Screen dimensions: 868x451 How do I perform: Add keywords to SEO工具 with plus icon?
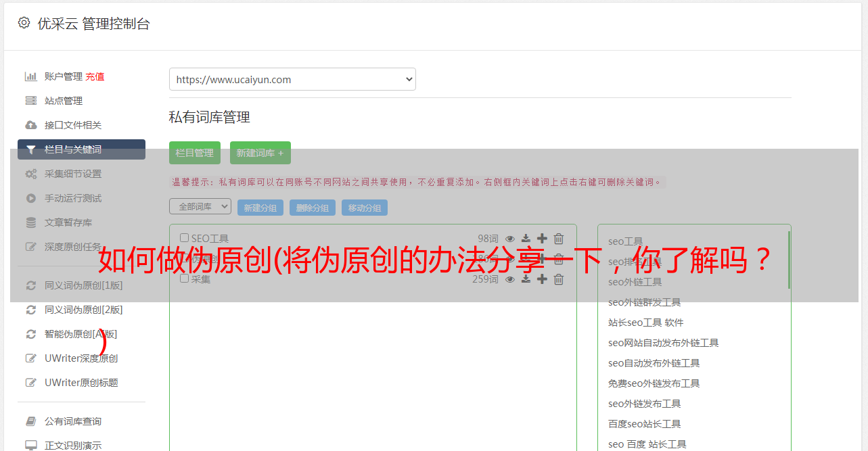(542, 238)
